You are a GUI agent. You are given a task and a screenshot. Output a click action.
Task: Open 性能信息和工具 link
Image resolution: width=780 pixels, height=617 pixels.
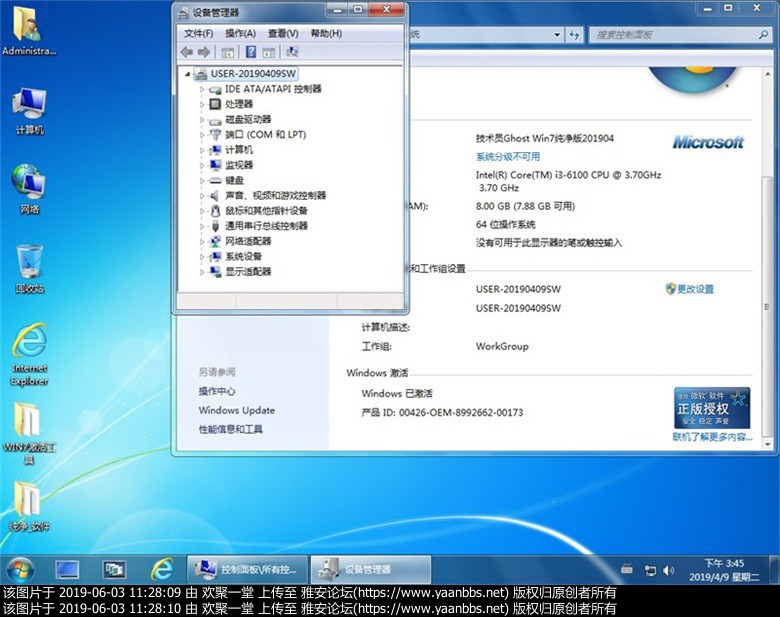231,429
